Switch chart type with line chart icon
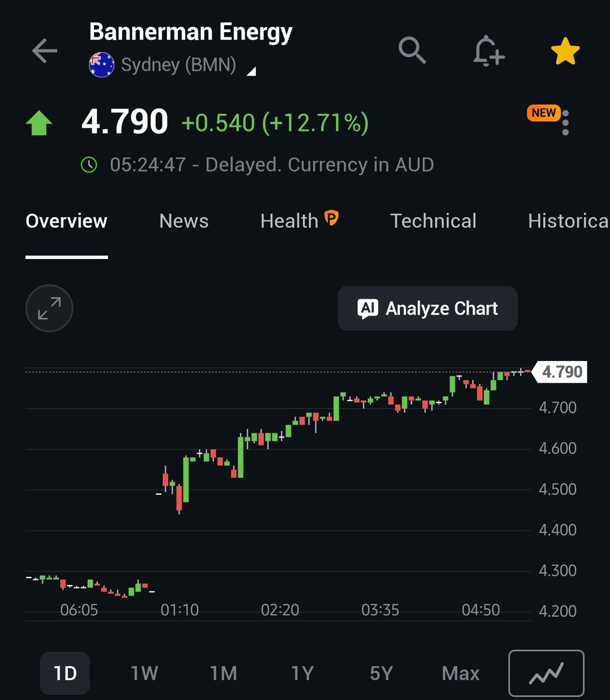 pyautogui.click(x=546, y=673)
